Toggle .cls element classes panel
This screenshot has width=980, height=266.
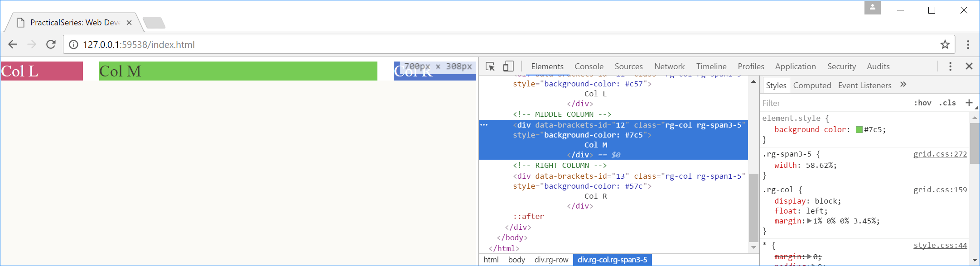click(947, 103)
